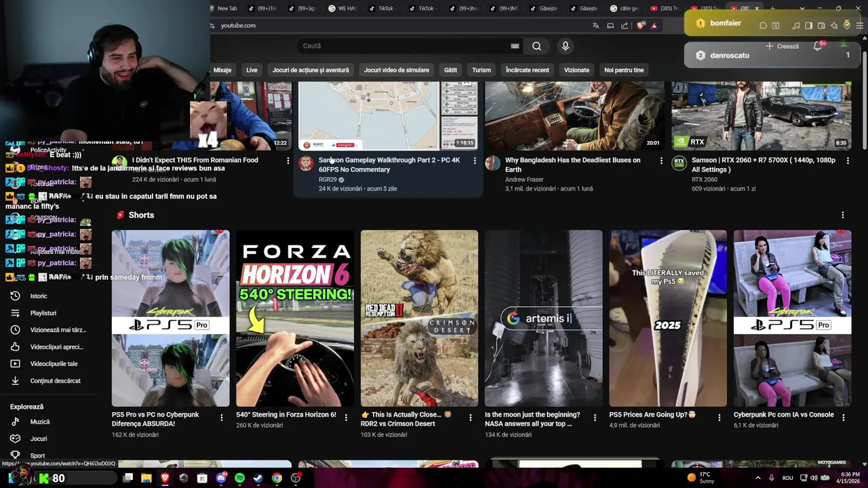Screen dimensions: 868x488
Task: Open options for PS5 Pro vs PC Cyberpunk short
Action: [x=222, y=418]
